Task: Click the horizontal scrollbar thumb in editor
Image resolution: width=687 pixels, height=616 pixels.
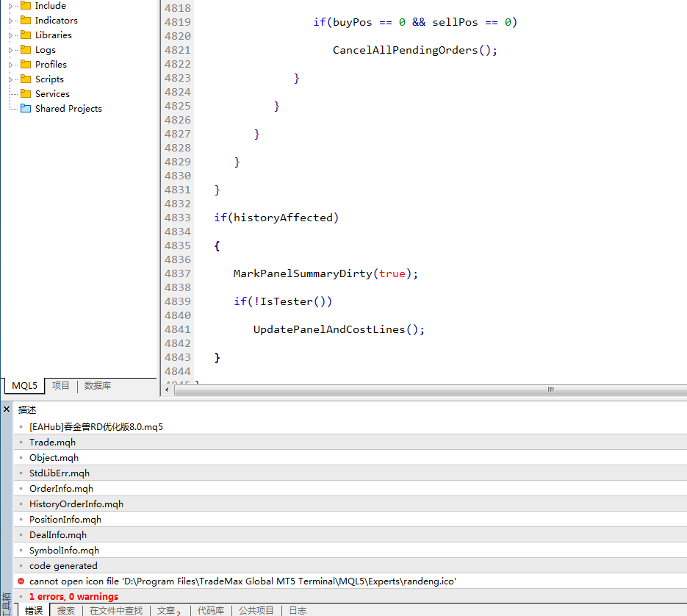Action: point(550,390)
